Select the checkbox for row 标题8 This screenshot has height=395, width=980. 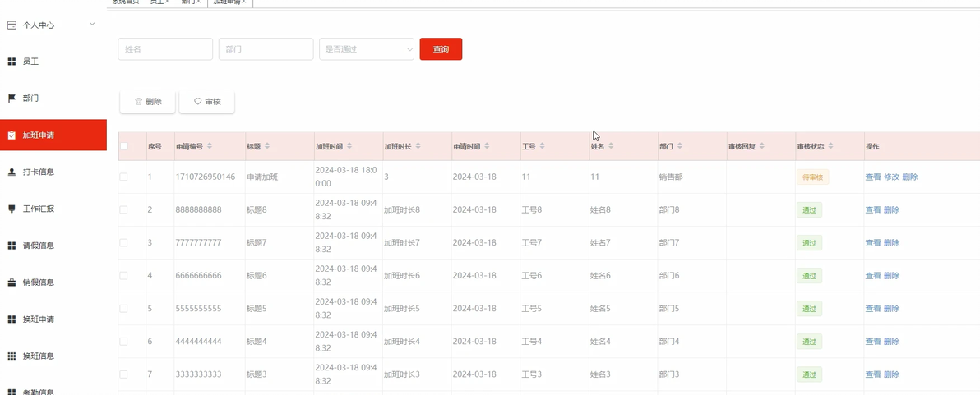(x=124, y=210)
